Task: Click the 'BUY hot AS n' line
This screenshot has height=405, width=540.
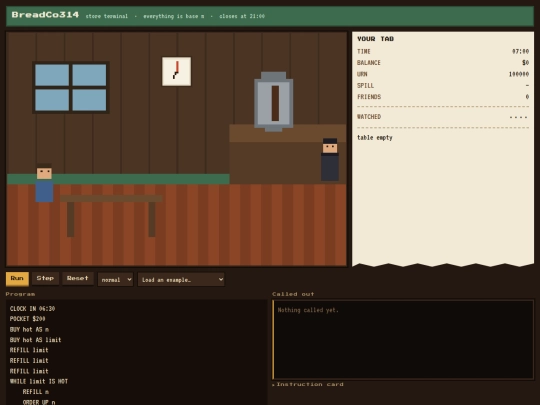Action: [x=29, y=330]
